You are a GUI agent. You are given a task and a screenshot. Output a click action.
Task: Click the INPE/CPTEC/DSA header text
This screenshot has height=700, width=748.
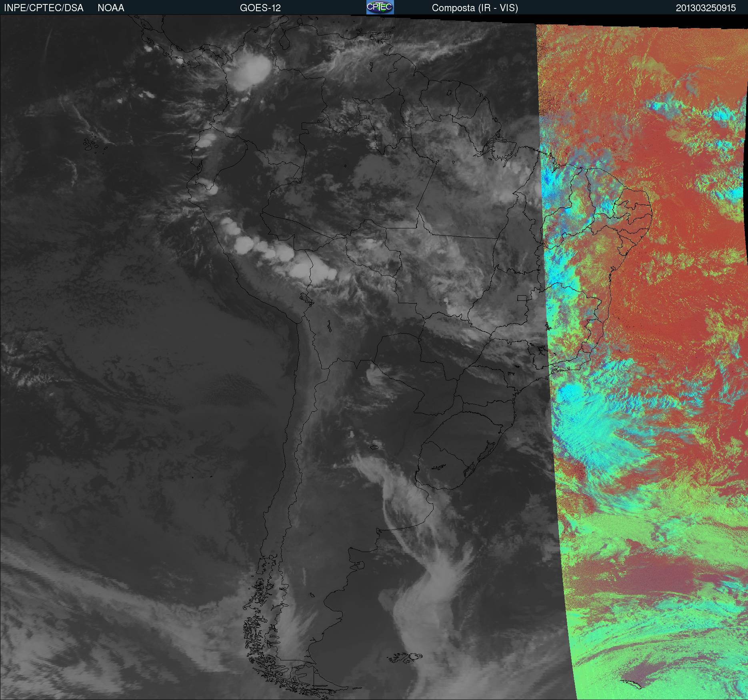[44, 8]
